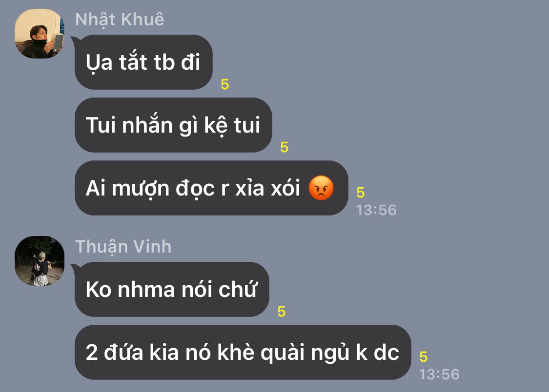The height and width of the screenshot is (392, 549).
Task: Tap 13:56 timestamp under Thuận Vinh's messages
Action: 439,374
